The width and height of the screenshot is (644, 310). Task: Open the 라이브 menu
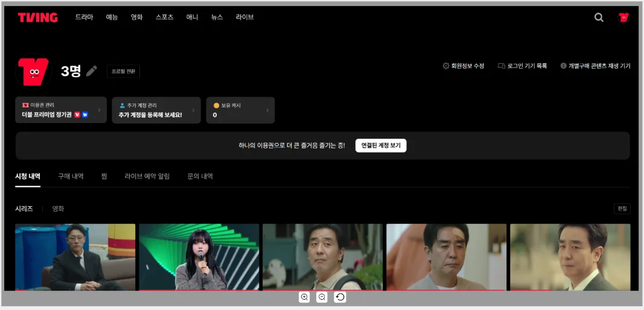245,17
